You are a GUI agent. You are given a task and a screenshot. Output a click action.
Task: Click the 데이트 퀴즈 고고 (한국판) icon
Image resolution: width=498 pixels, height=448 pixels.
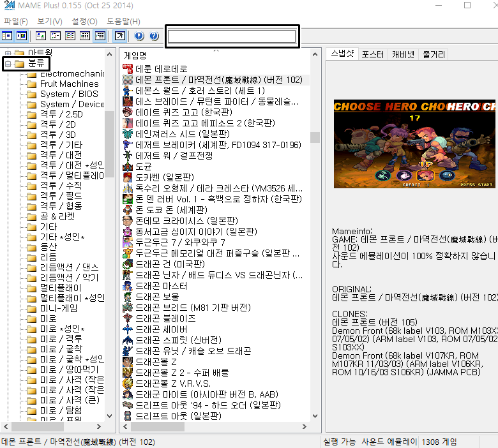(x=128, y=112)
